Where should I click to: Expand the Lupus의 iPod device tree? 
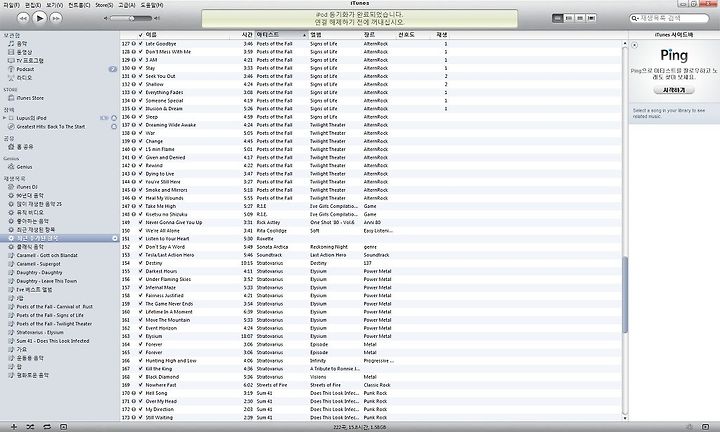[5, 118]
